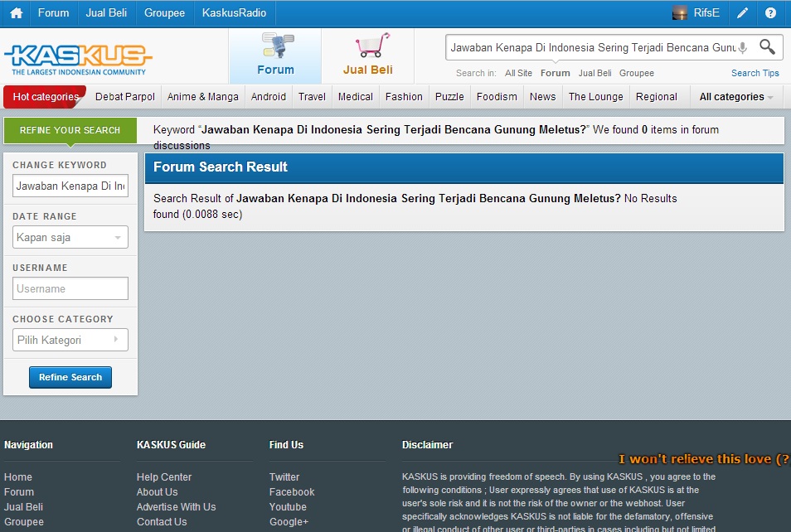Open the About Us link
791x532 pixels.
tap(157, 492)
